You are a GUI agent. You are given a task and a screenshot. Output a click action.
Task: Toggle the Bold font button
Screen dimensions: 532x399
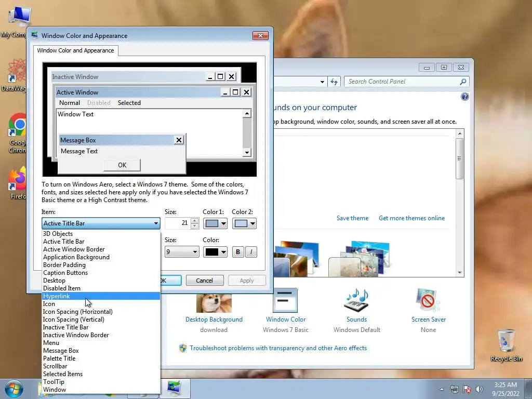[238, 252]
